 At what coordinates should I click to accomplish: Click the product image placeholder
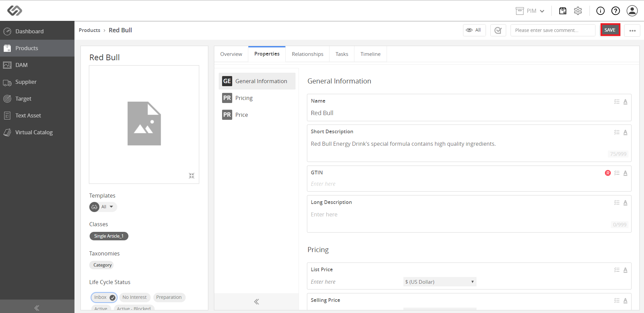[x=144, y=124]
